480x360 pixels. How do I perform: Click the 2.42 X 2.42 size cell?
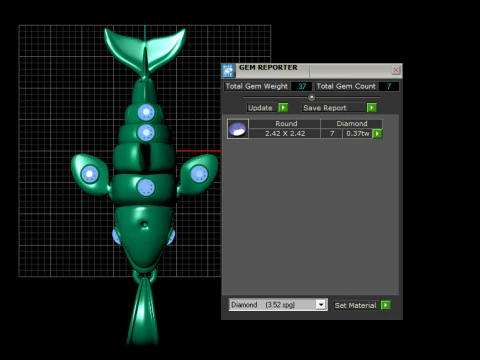pos(285,134)
